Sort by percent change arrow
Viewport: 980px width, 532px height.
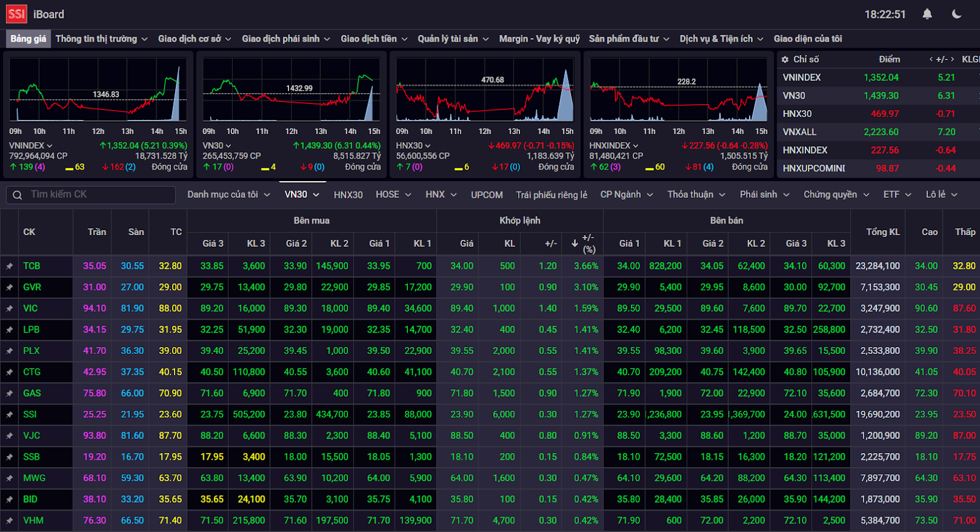coord(575,244)
